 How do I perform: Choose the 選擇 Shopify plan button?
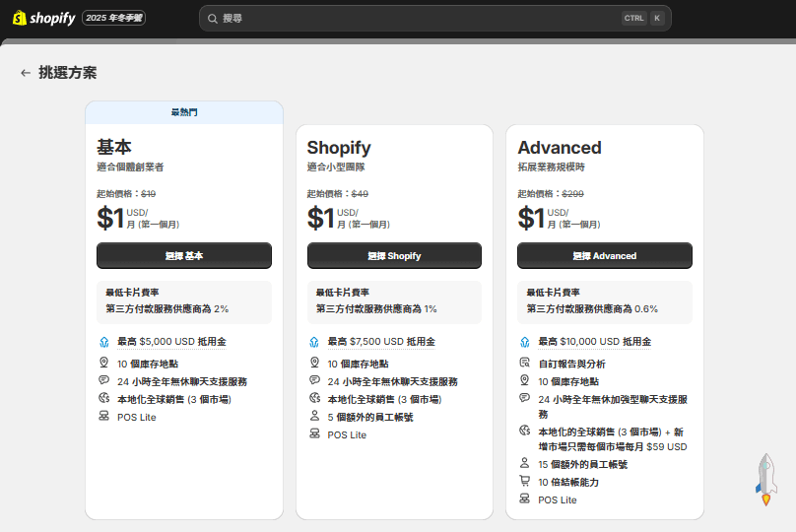(394, 255)
